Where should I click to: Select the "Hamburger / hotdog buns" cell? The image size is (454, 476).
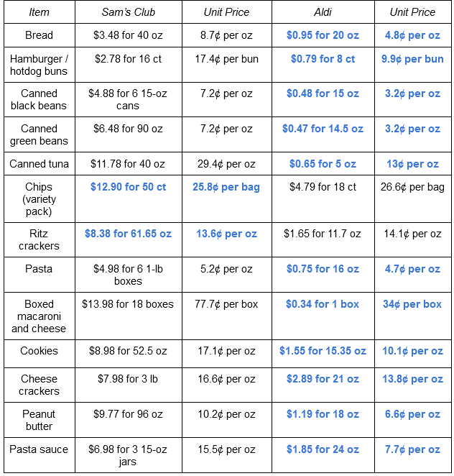[39, 65]
